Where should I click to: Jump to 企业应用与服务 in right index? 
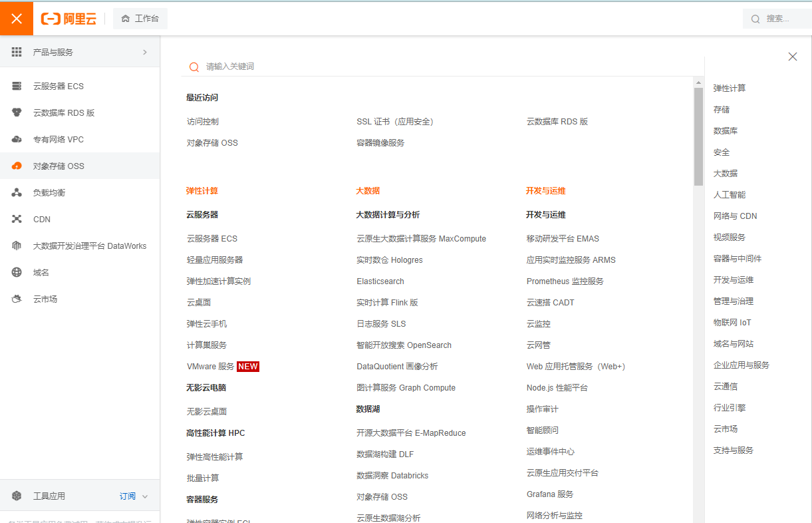click(x=742, y=365)
